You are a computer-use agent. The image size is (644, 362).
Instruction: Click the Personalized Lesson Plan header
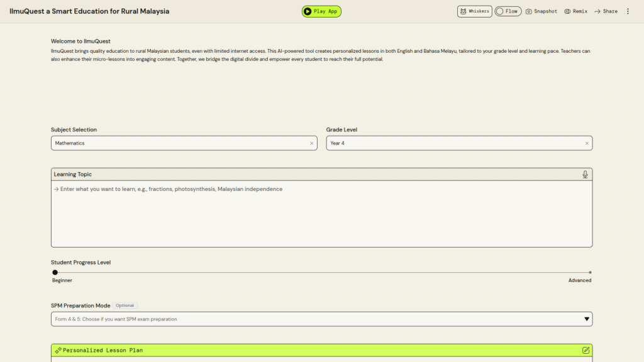point(314,350)
